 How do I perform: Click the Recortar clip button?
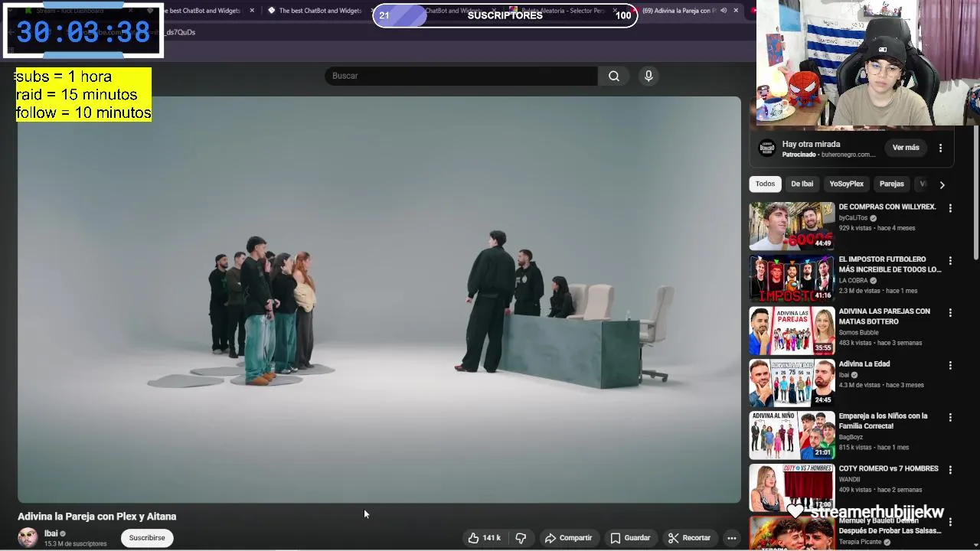click(689, 538)
